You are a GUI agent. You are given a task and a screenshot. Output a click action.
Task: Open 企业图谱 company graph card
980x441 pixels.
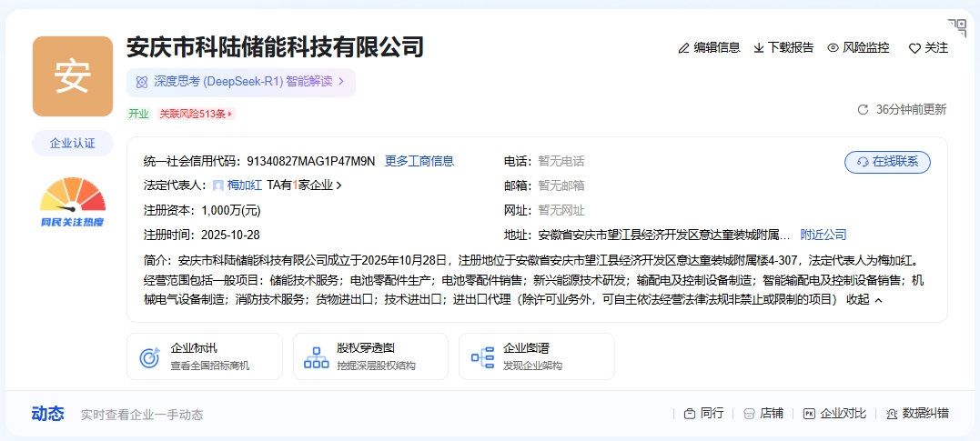(x=536, y=356)
